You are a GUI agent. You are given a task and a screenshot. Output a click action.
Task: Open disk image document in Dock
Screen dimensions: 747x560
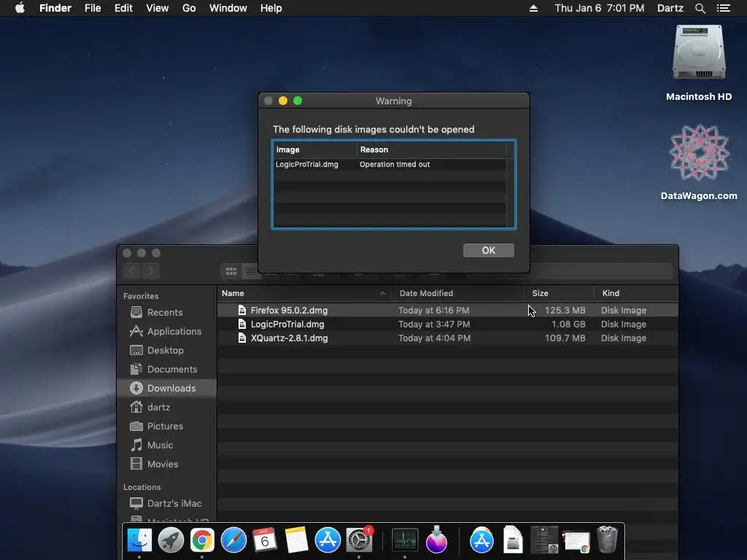click(513, 540)
